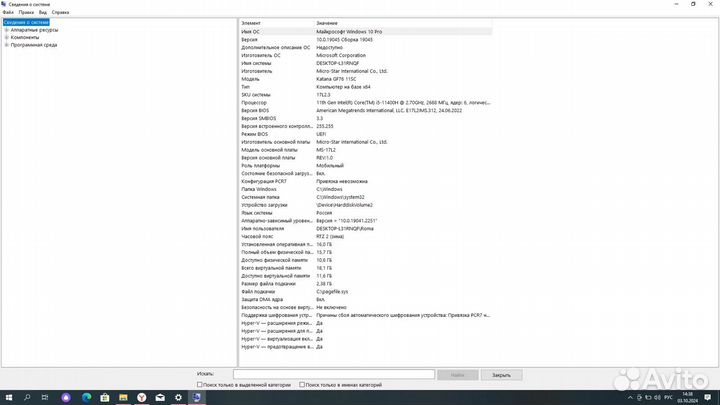Open File Explorer from taskbar
Screen dimensions: 720x405
click(x=123, y=397)
